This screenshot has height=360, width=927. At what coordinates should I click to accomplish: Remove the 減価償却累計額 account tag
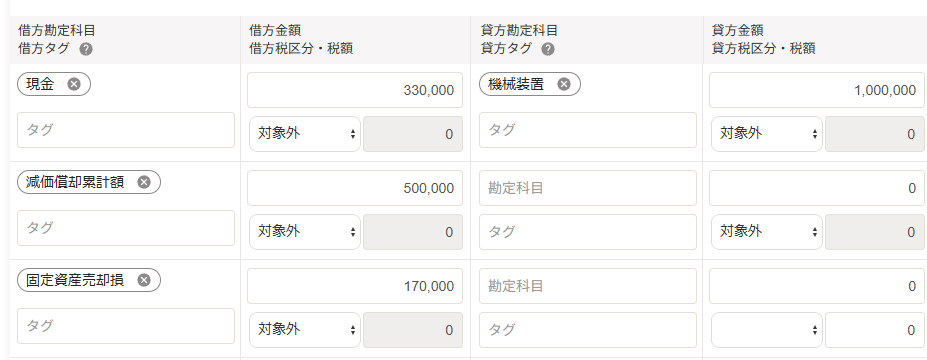click(144, 182)
